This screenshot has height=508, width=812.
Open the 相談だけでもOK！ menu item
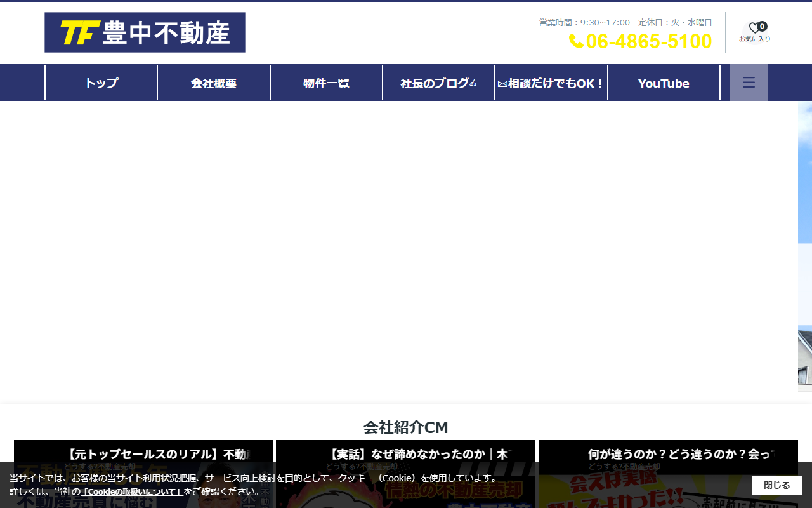551,83
